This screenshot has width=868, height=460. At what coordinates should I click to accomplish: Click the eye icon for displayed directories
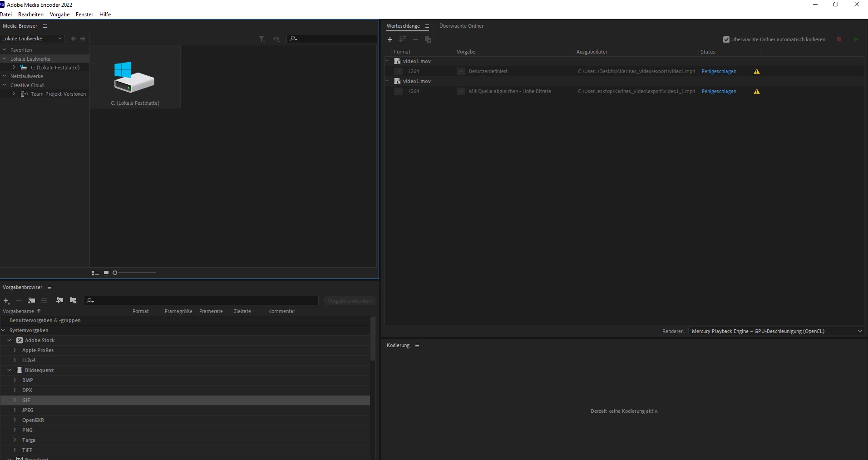point(276,39)
